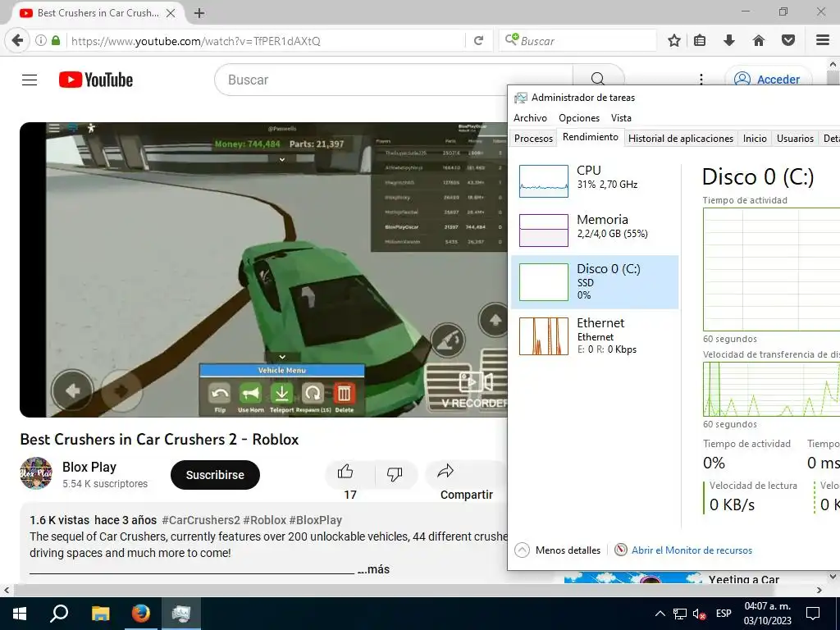Click Abrir el Monitor de recursos link
The image size is (840, 630).
click(x=692, y=550)
